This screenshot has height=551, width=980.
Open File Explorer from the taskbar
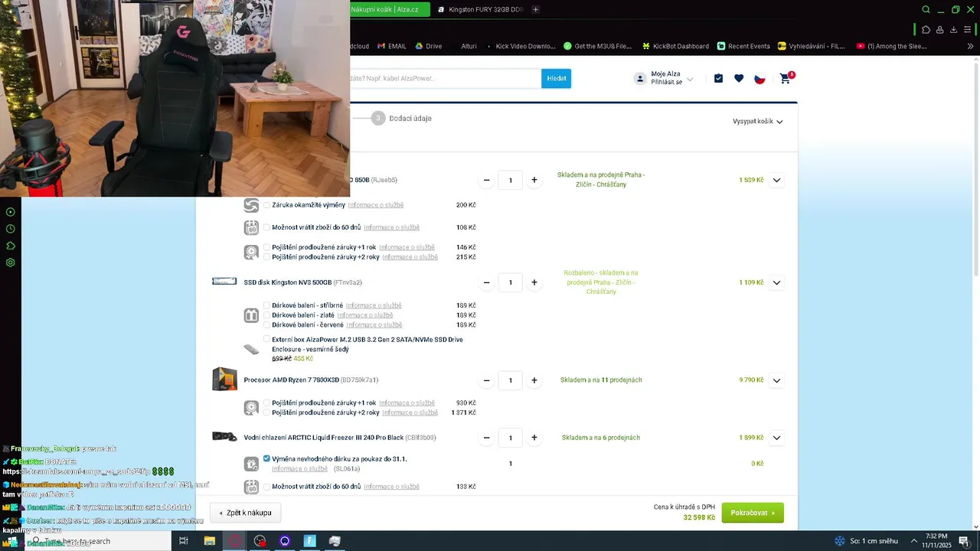click(x=209, y=541)
